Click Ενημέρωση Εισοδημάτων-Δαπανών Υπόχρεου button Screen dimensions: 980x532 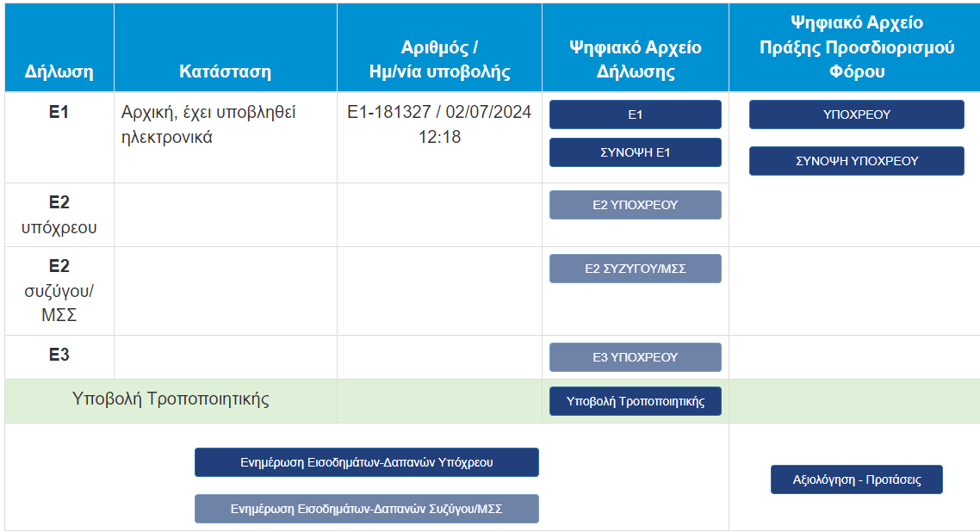(x=366, y=462)
